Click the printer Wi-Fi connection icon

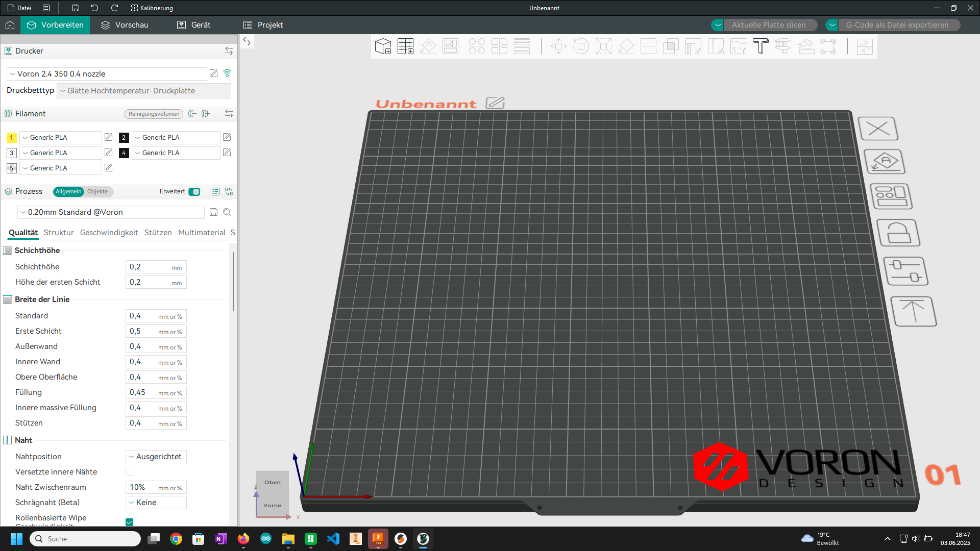coord(227,73)
